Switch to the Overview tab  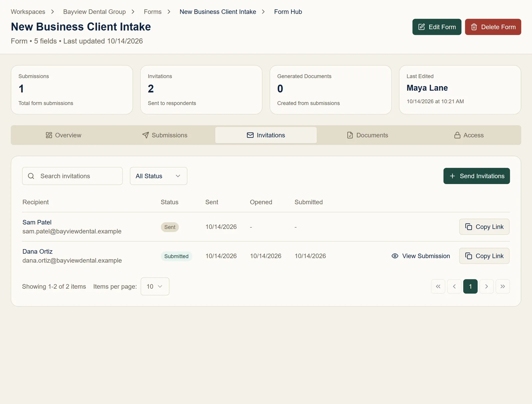pos(63,135)
